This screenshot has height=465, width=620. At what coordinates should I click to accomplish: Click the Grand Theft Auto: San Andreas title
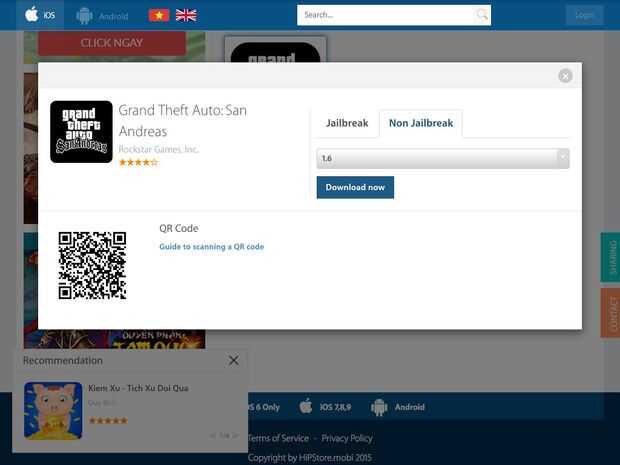183,121
